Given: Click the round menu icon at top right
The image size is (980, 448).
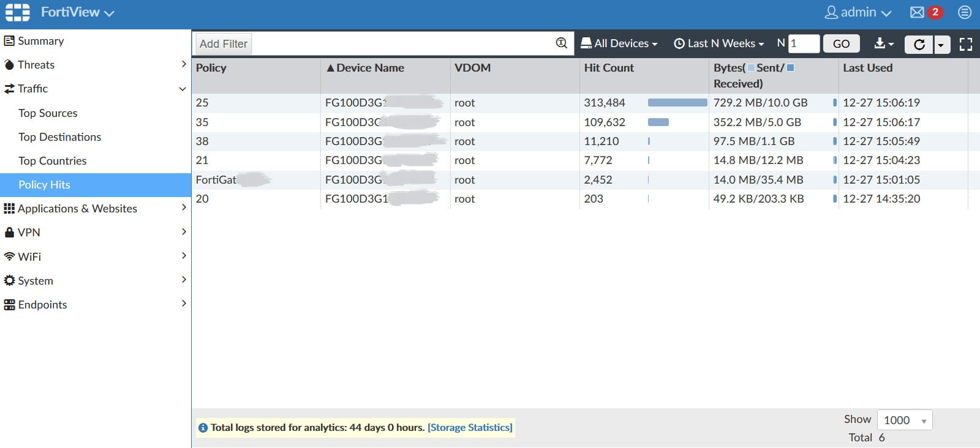Looking at the screenshot, I should [965, 12].
